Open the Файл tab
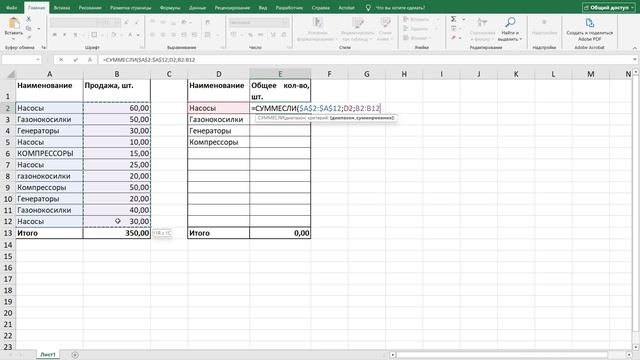The image size is (640, 360). tap(12, 8)
